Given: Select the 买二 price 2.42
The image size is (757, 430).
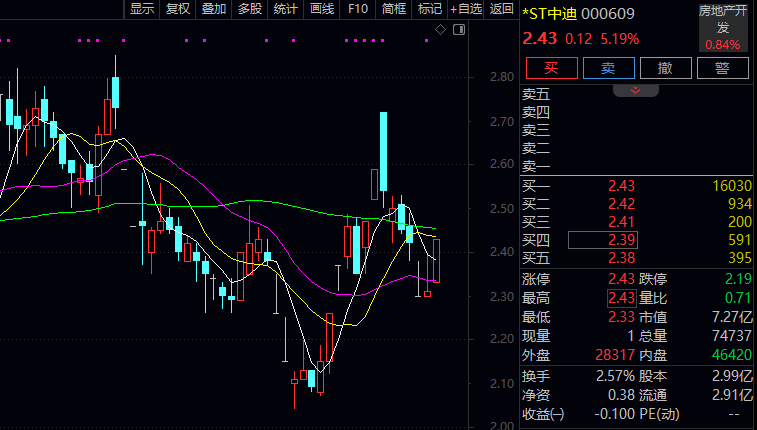Looking at the screenshot, I should (621, 204).
